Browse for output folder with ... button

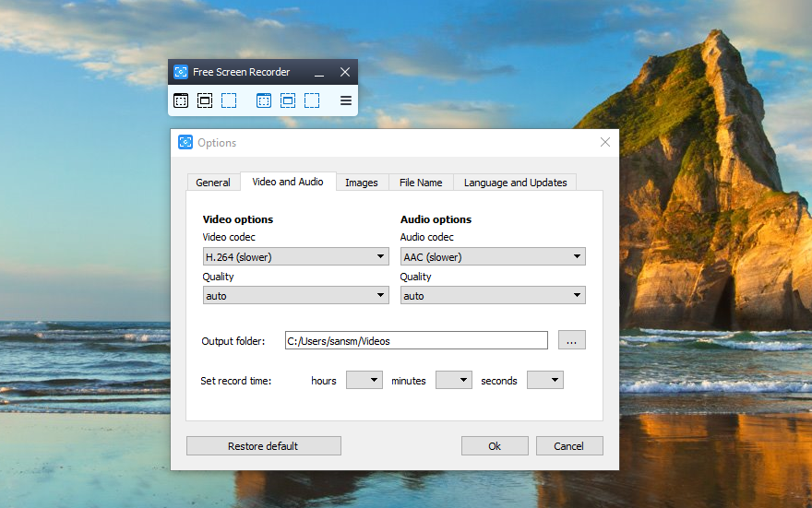572,340
